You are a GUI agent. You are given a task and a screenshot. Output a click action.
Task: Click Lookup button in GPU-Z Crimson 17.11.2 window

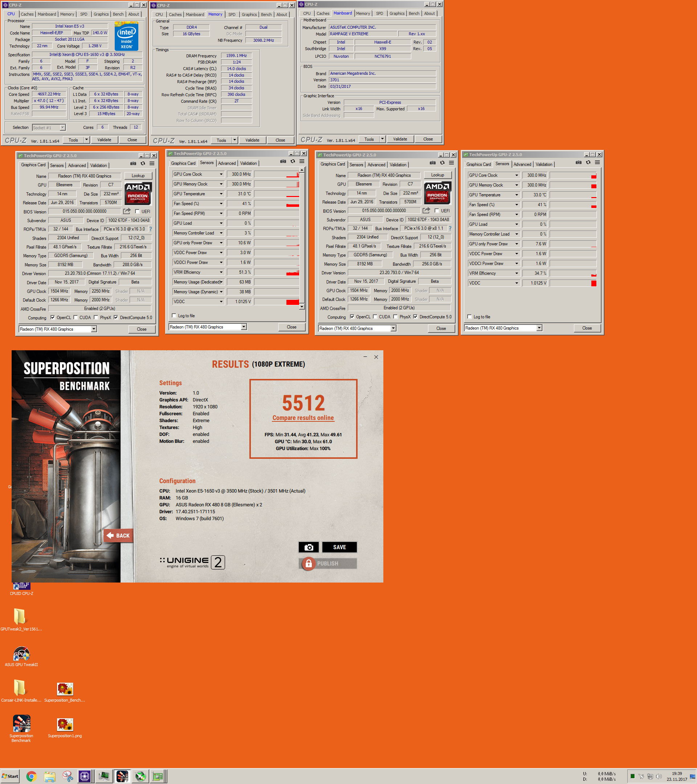tap(138, 176)
